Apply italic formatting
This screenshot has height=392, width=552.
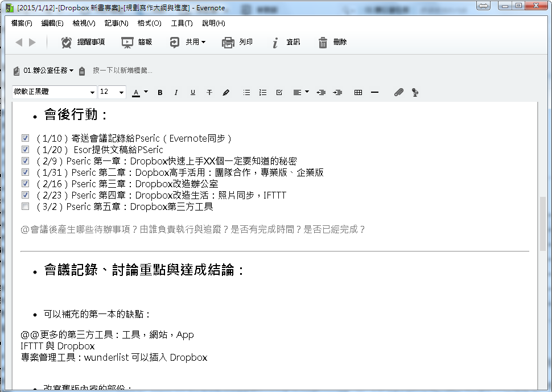[x=176, y=93]
